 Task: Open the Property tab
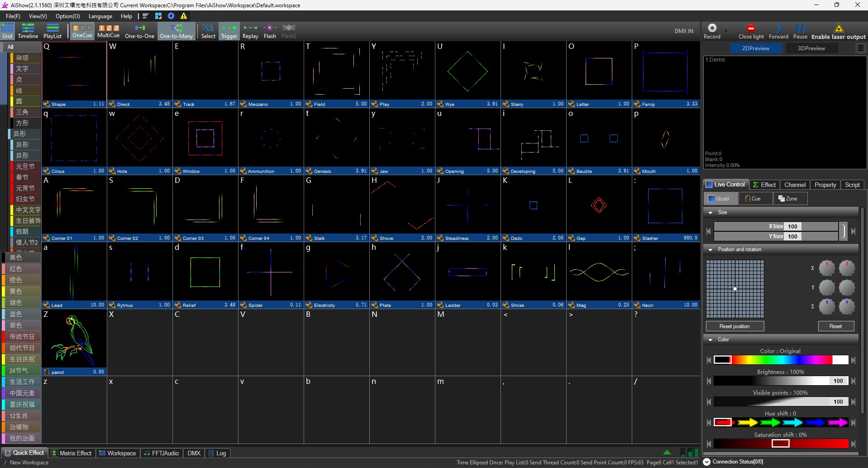[825, 185]
